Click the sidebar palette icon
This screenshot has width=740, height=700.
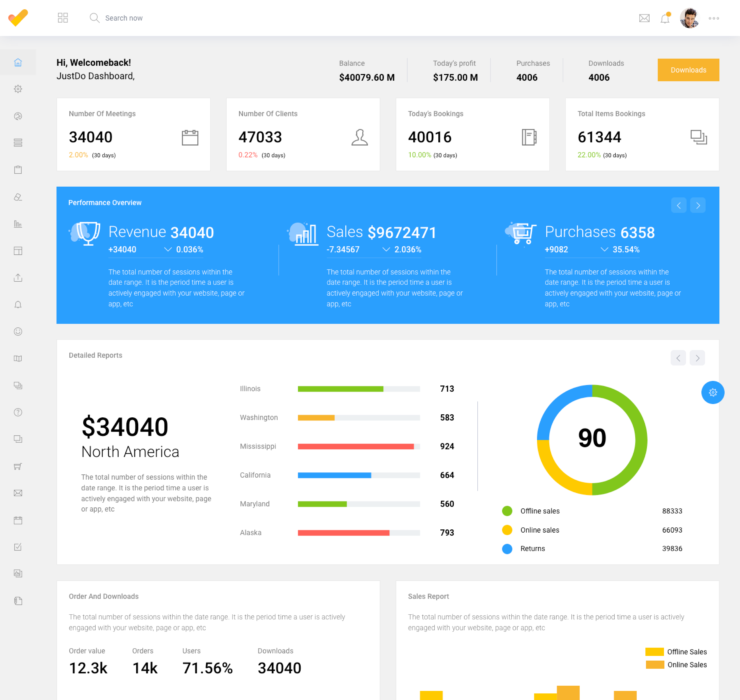point(18,116)
